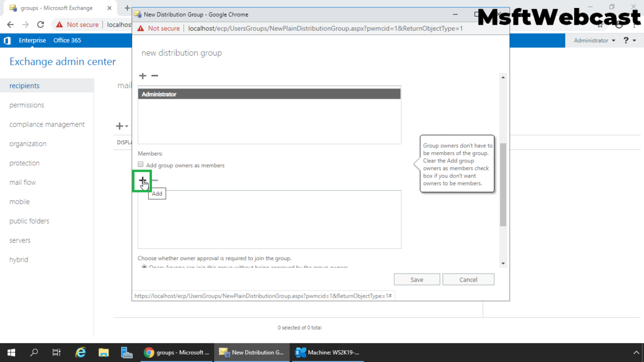Open the Administrator account dropdown
This screenshot has width=644, height=362.
(x=593, y=40)
